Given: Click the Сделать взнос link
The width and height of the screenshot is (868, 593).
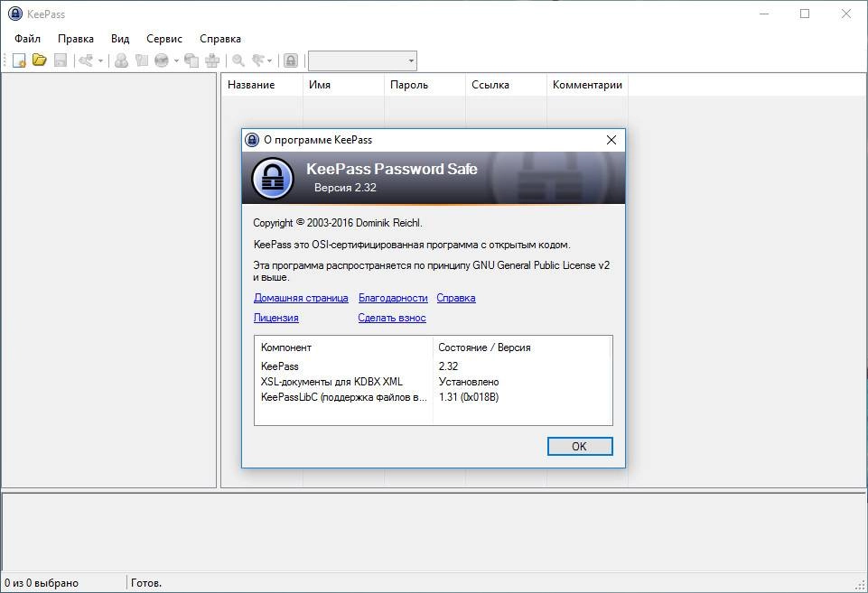Looking at the screenshot, I should tap(392, 318).
